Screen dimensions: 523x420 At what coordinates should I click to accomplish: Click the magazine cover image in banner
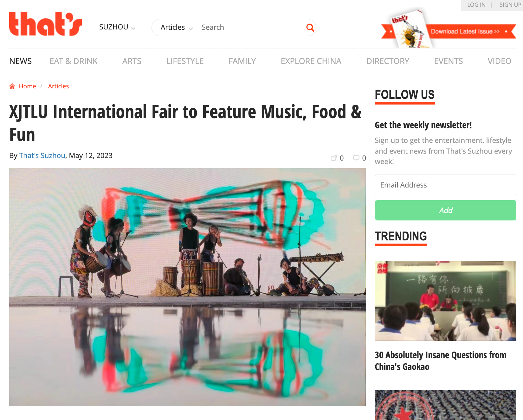click(409, 29)
